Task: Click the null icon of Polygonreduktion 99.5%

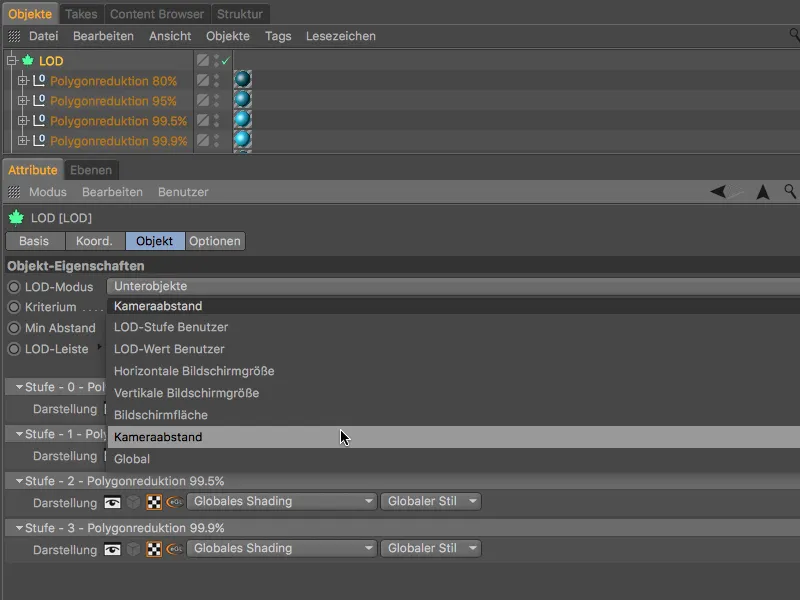Action: point(39,120)
